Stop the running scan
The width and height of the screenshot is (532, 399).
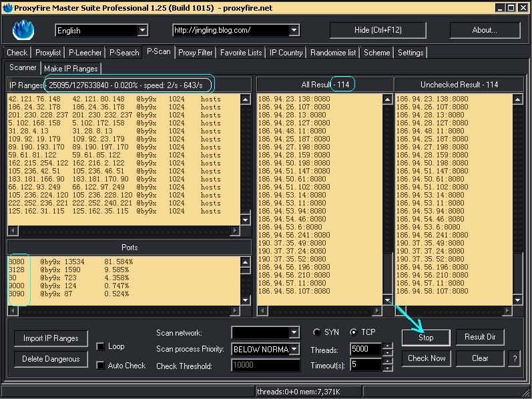click(x=426, y=338)
